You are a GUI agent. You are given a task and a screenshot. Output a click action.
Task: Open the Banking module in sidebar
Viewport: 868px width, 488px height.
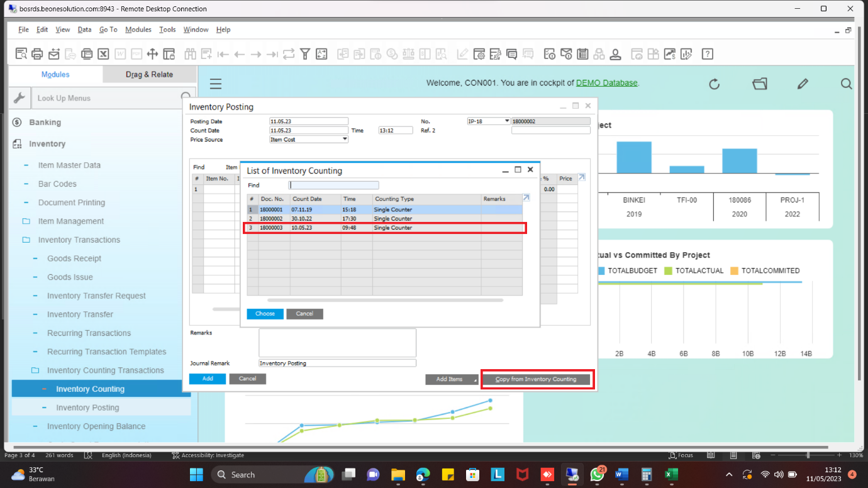[x=45, y=123]
